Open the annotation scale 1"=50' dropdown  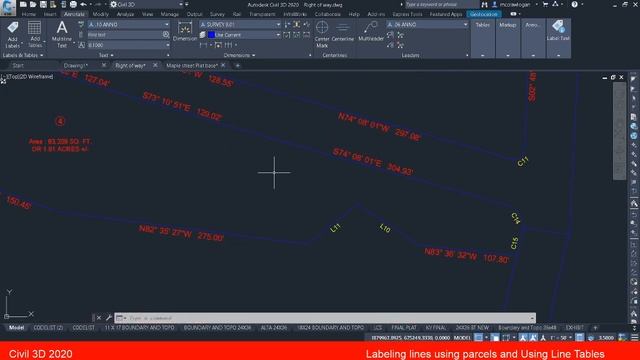point(561,338)
